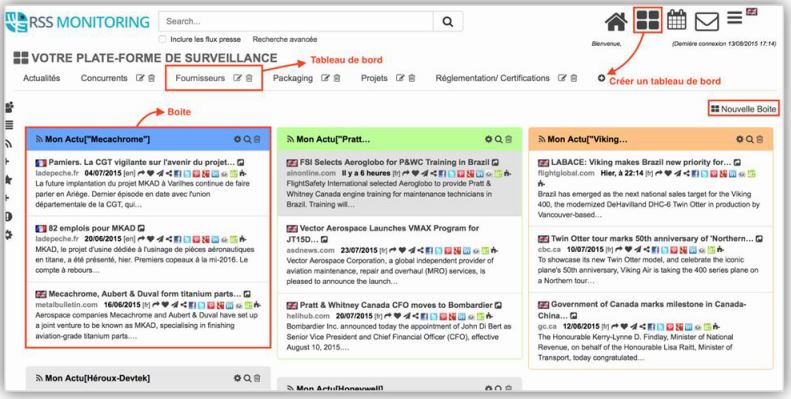Edit the Fournisseurs dashboard
This screenshot has height=399, width=791.
pyautogui.click(x=238, y=78)
